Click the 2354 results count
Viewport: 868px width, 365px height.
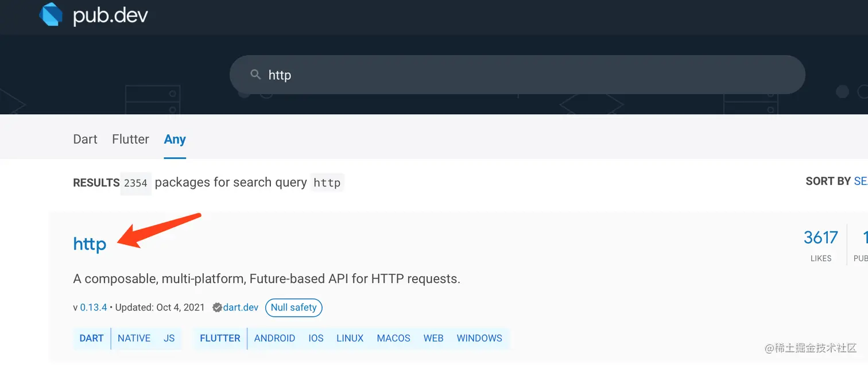(136, 183)
